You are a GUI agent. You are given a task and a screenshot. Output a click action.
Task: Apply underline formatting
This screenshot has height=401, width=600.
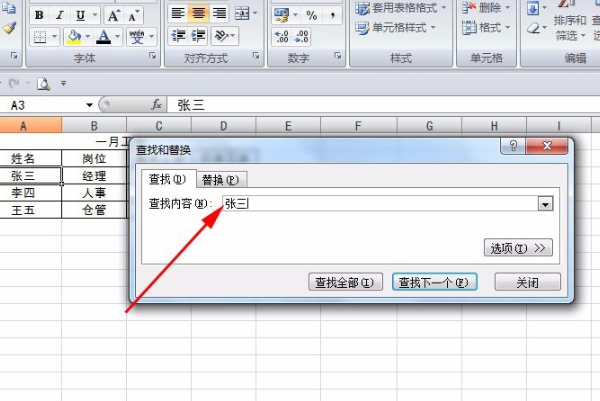(80, 15)
